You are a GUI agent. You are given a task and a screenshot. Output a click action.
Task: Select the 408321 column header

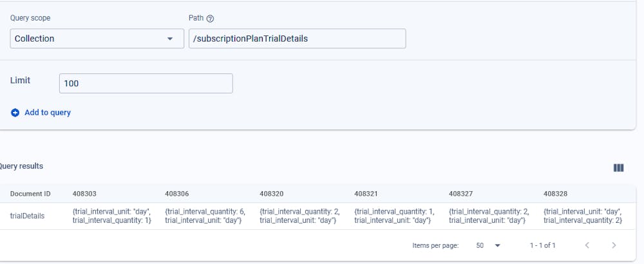coord(366,194)
